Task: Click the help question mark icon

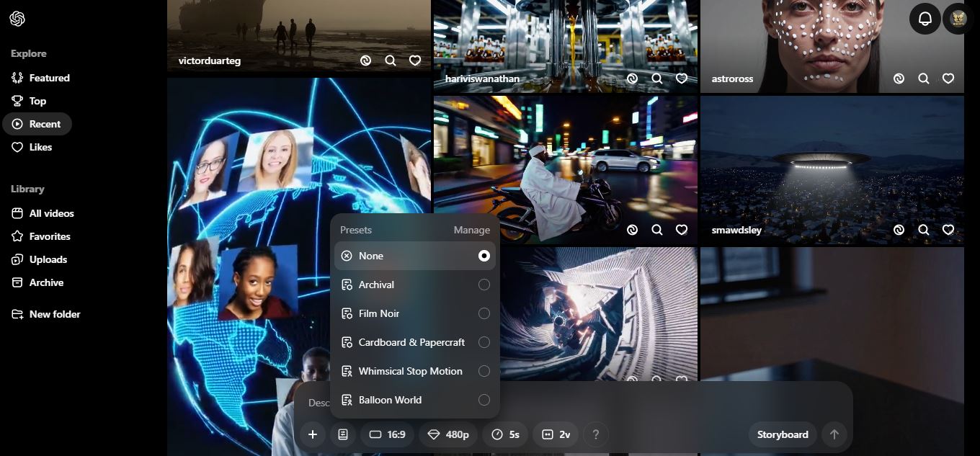Action: pyautogui.click(x=595, y=434)
